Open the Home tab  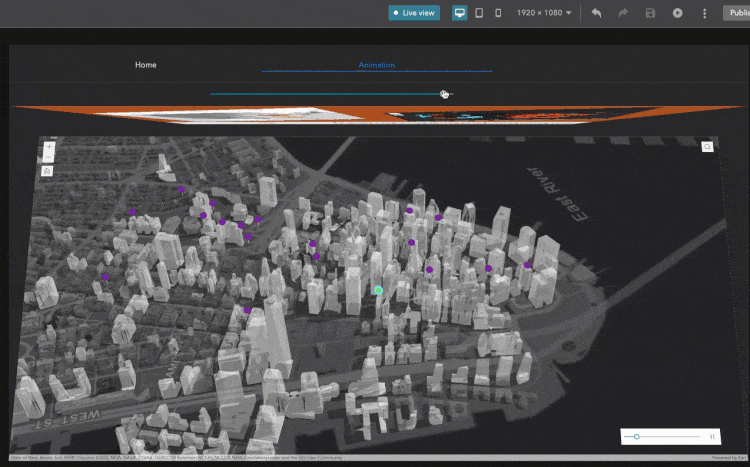pos(145,65)
